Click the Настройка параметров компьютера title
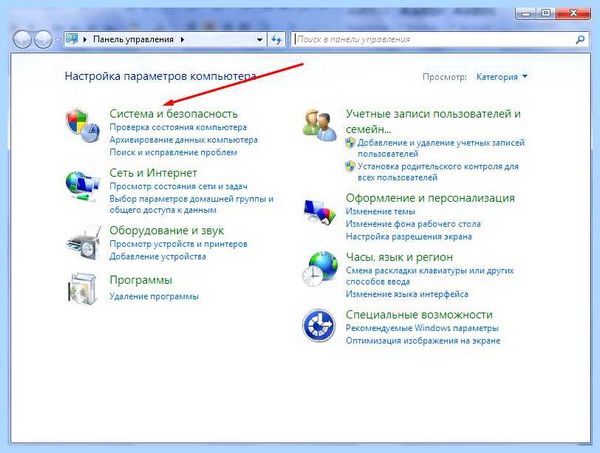This screenshot has height=453, width=600. [160, 76]
